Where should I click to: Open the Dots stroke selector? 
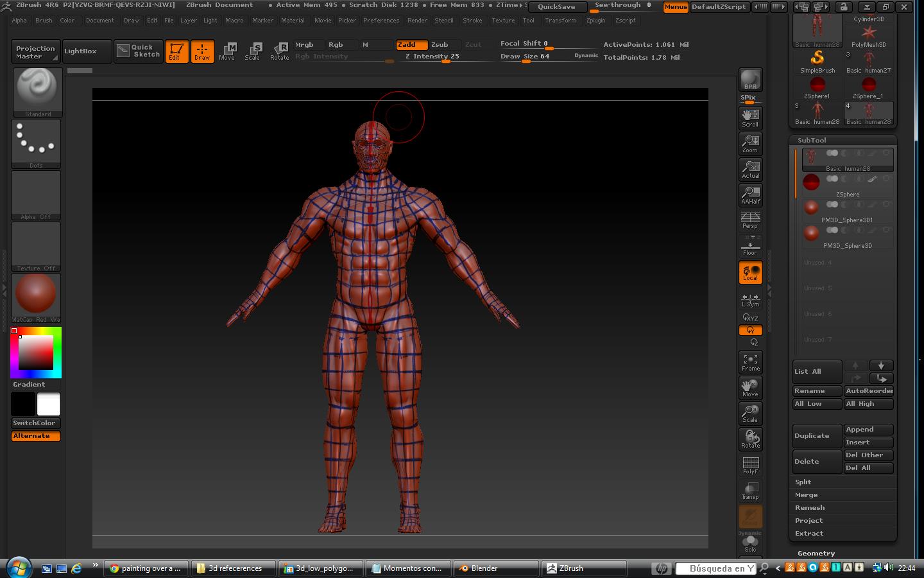[x=36, y=144]
